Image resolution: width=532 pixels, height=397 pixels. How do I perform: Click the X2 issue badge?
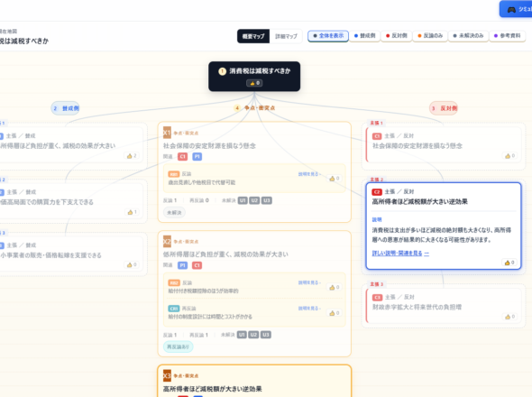pos(167,242)
